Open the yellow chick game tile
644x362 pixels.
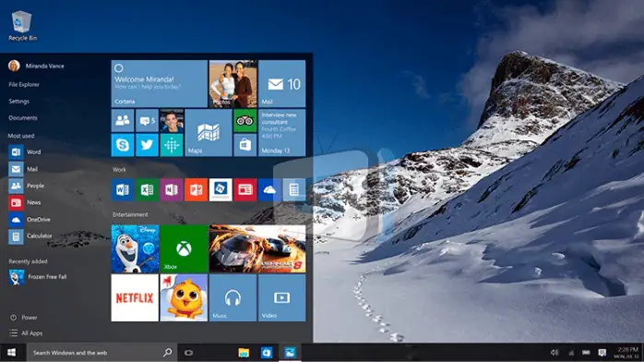184,298
